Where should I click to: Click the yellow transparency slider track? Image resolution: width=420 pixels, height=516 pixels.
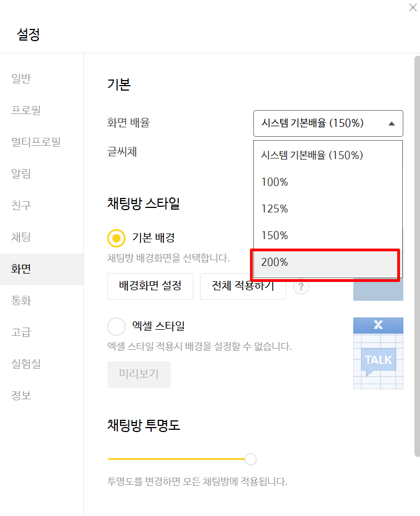(x=176, y=459)
